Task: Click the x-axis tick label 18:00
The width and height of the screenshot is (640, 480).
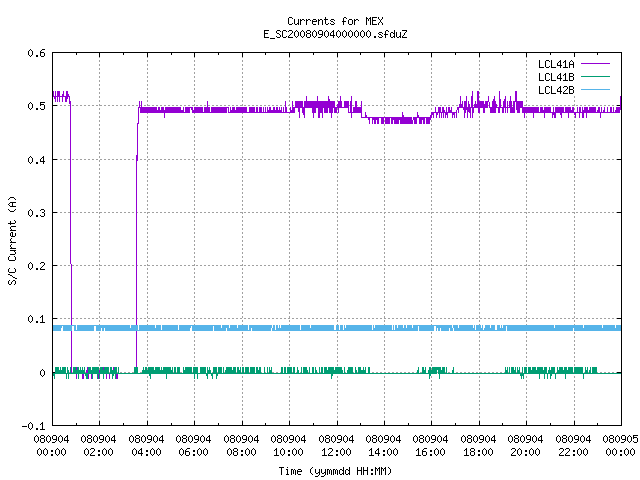Action: coord(478,452)
